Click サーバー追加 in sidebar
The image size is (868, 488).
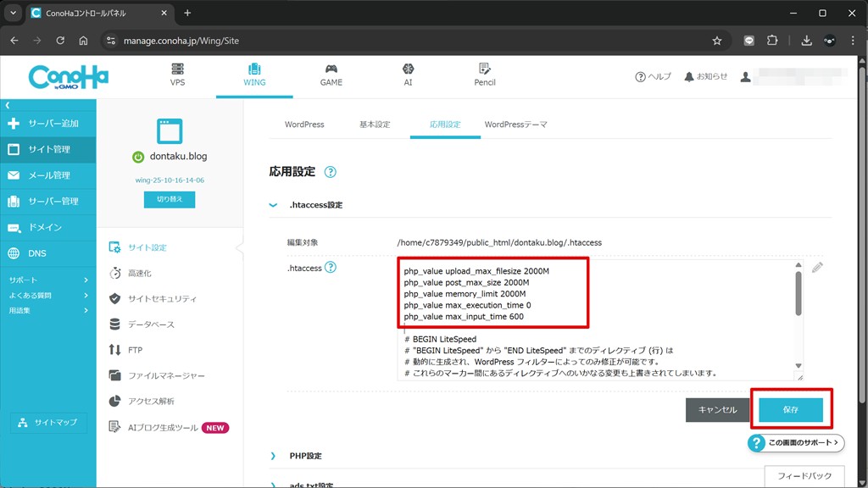coord(47,124)
